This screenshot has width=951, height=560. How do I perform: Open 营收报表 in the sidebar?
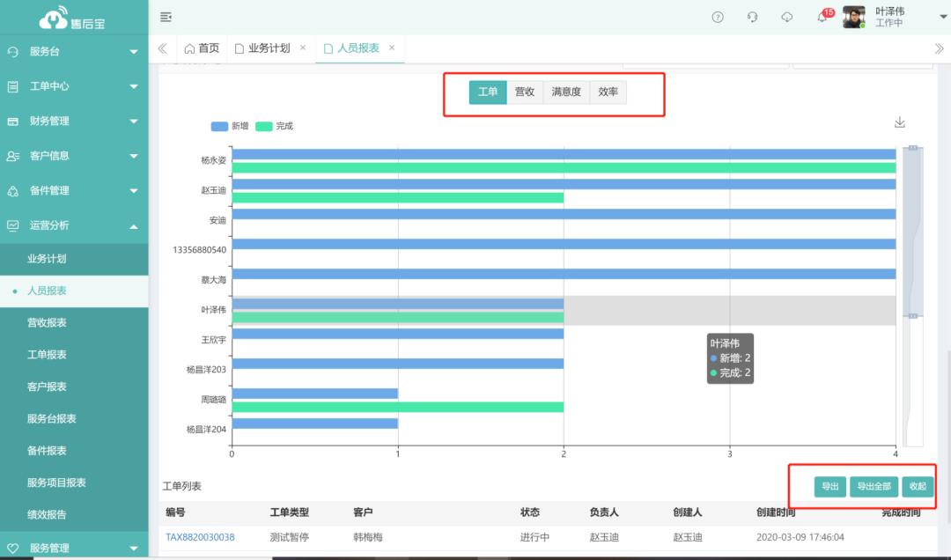(x=47, y=323)
